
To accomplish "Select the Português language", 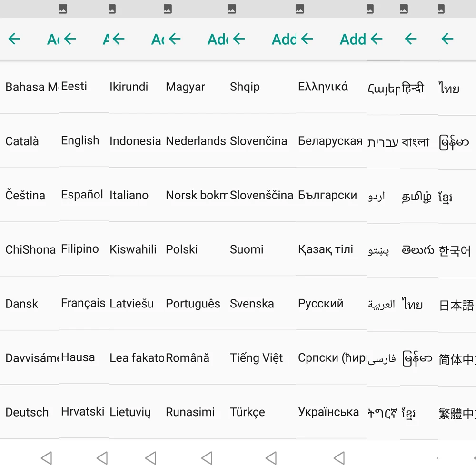I will pyautogui.click(x=193, y=304).
